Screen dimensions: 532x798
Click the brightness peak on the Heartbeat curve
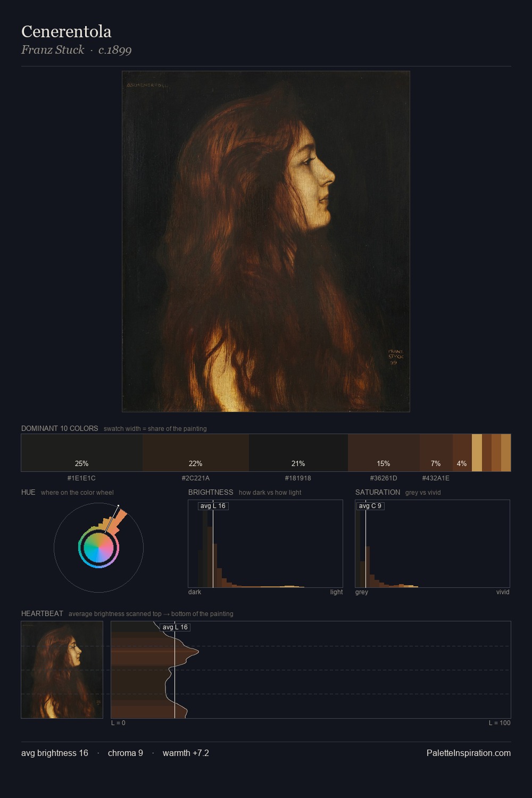(x=198, y=651)
